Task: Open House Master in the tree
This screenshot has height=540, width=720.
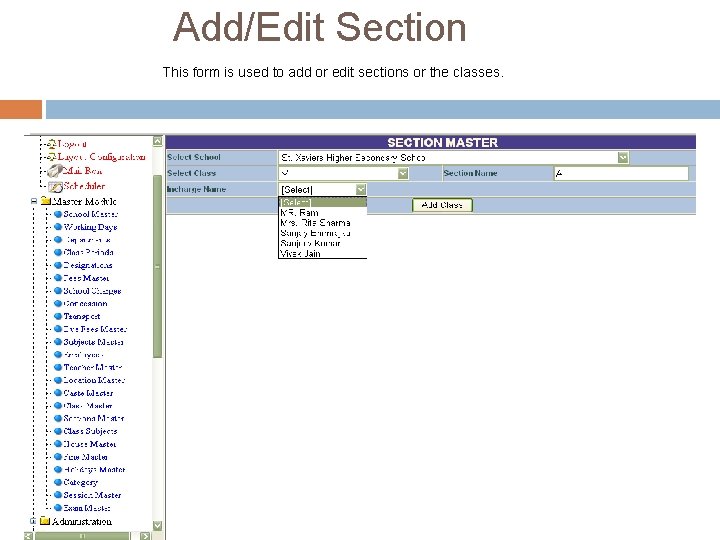Action: tap(90, 444)
